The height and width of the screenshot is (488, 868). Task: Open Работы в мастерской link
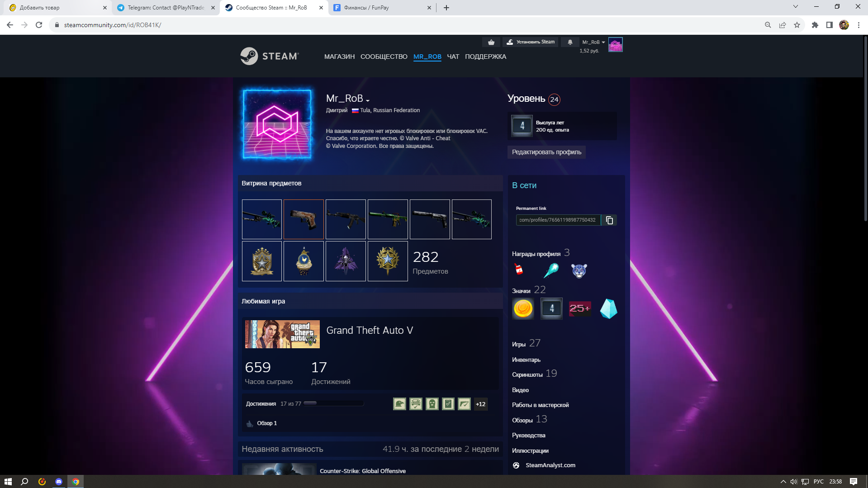(x=540, y=405)
